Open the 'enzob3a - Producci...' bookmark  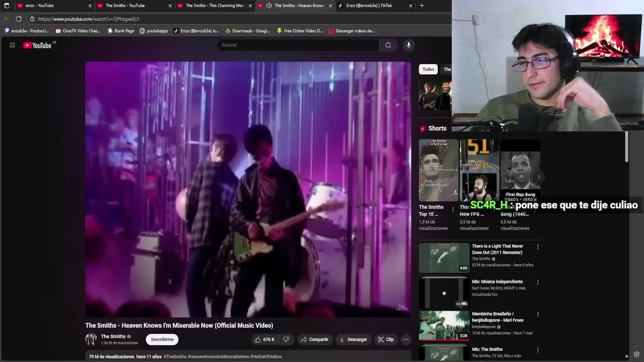26,31
